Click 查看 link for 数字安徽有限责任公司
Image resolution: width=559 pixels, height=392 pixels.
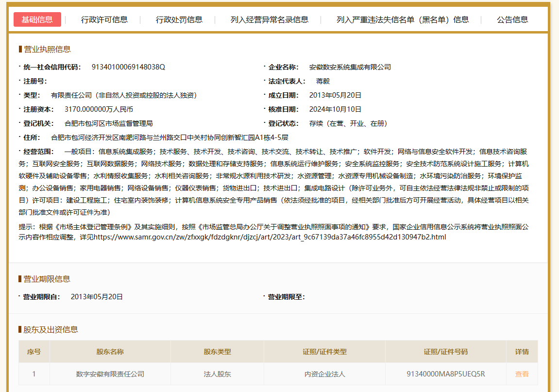pos(522,374)
